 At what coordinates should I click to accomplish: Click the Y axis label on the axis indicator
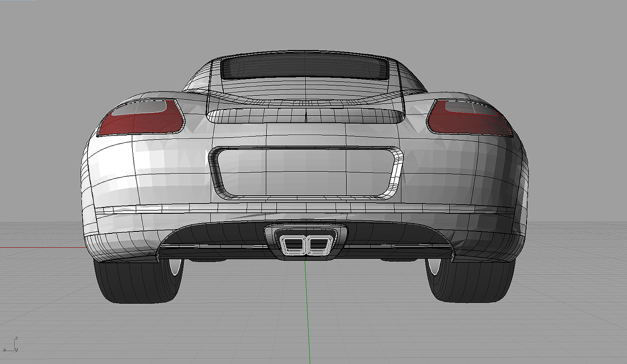tap(17, 350)
